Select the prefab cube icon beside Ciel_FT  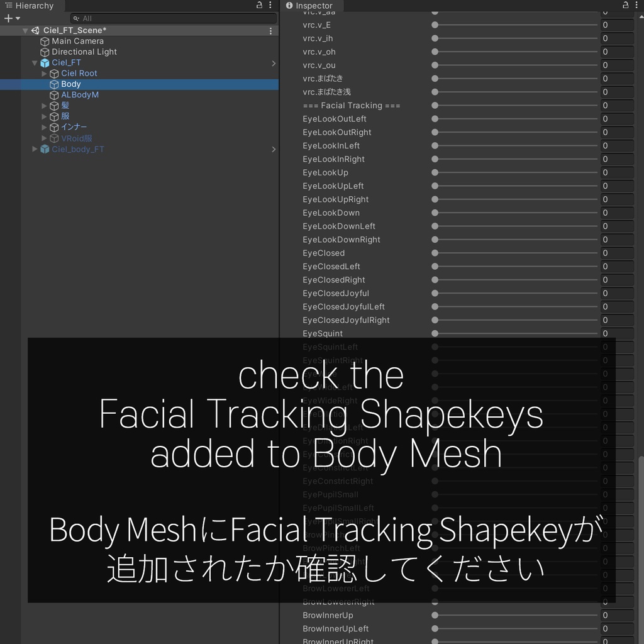coord(45,62)
